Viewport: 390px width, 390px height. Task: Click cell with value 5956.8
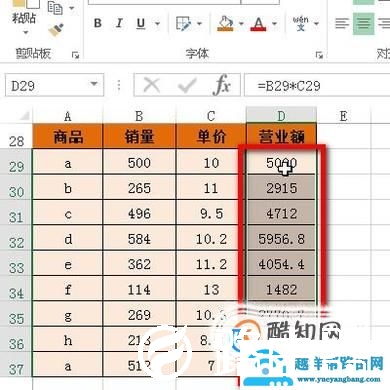click(x=281, y=238)
